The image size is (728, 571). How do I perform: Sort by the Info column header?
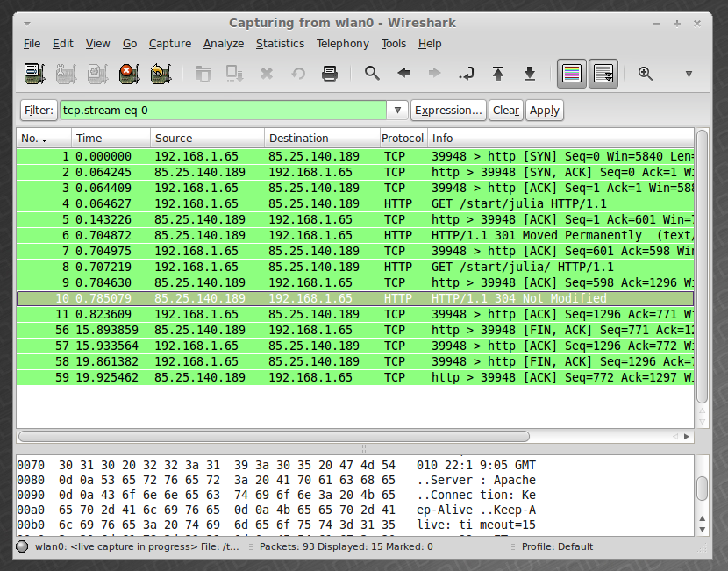pos(560,138)
